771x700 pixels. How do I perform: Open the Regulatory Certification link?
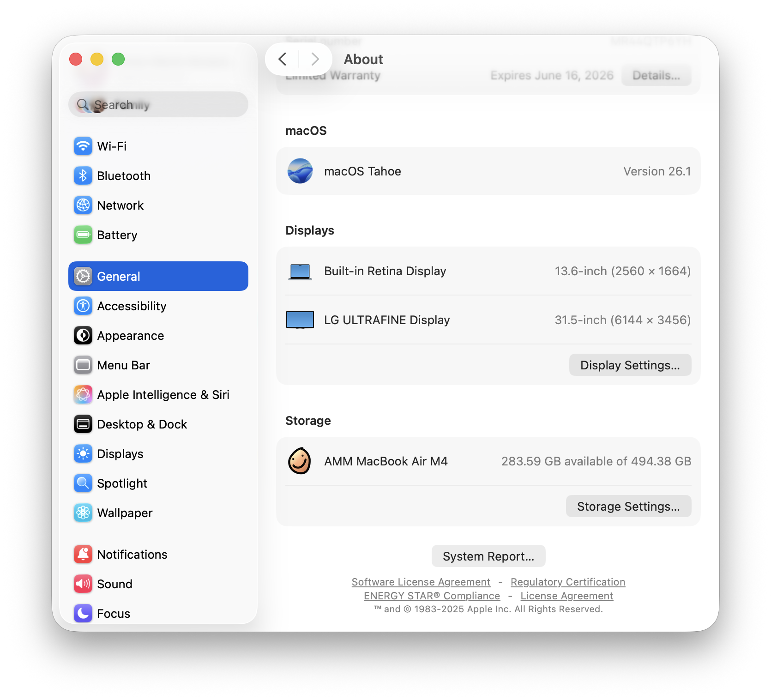pyautogui.click(x=568, y=582)
